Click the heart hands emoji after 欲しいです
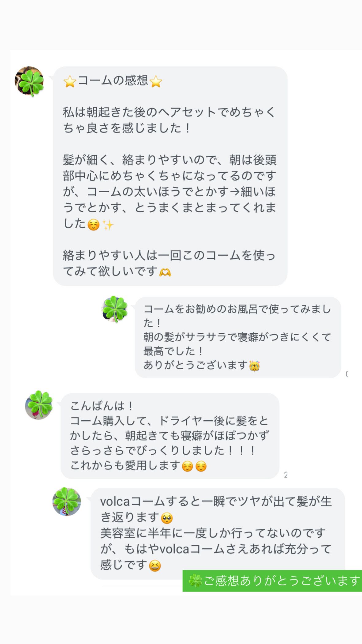362x644 pixels. [165, 272]
